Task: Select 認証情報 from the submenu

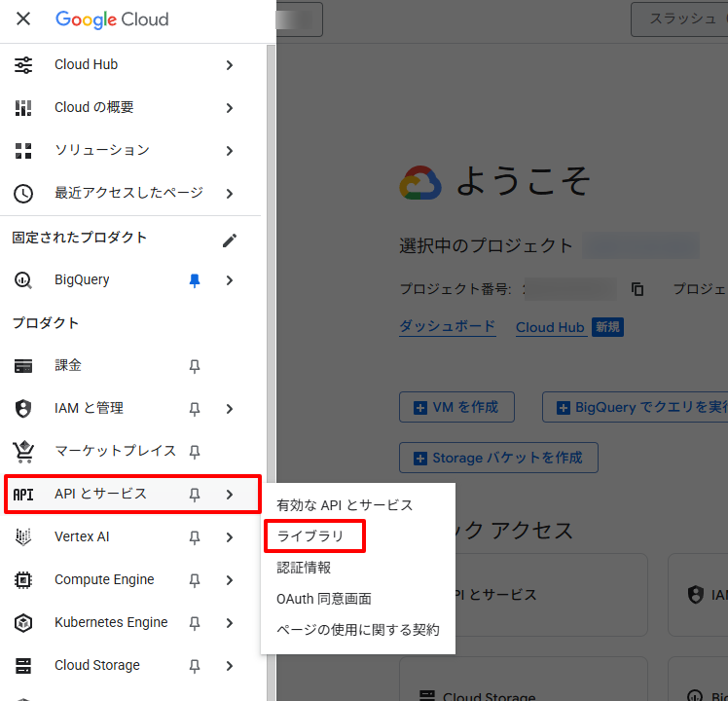Action: coord(304,568)
